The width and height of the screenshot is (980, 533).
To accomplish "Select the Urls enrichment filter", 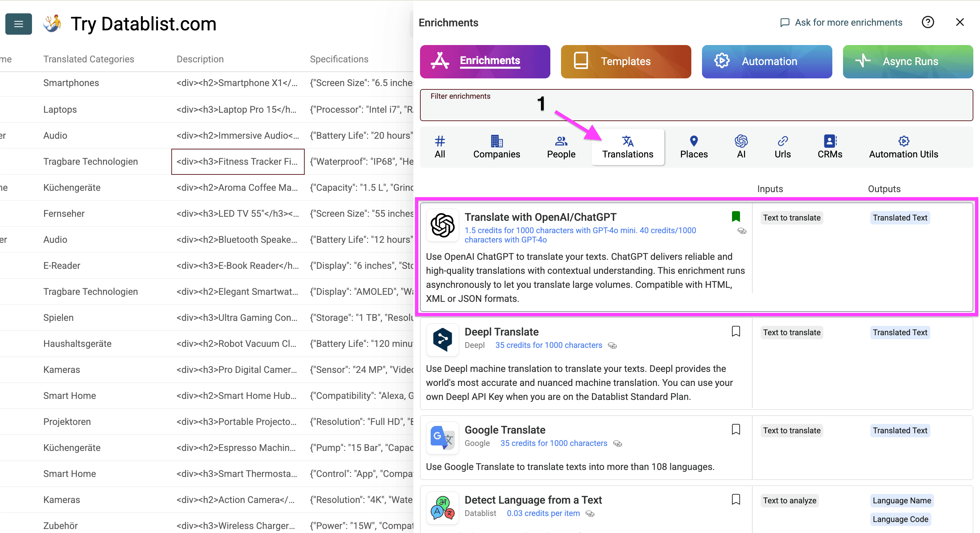I will tap(783, 146).
